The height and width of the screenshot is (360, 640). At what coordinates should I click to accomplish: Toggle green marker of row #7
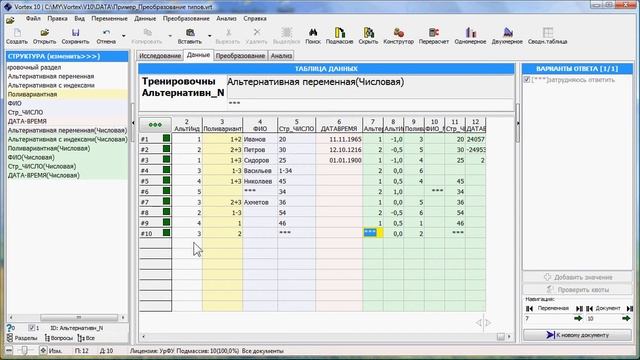click(166, 202)
